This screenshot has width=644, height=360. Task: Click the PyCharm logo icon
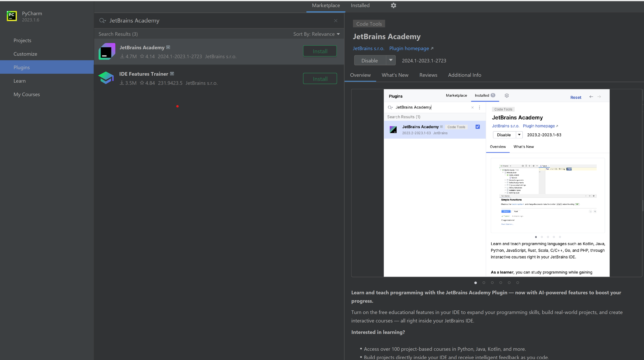[x=12, y=16]
